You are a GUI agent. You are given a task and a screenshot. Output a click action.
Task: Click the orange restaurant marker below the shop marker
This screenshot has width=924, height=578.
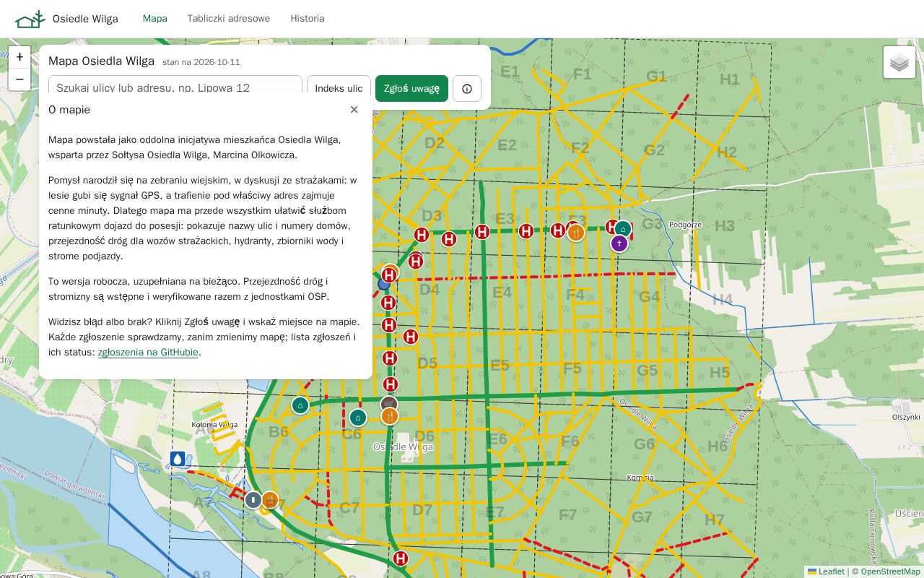point(390,416)
